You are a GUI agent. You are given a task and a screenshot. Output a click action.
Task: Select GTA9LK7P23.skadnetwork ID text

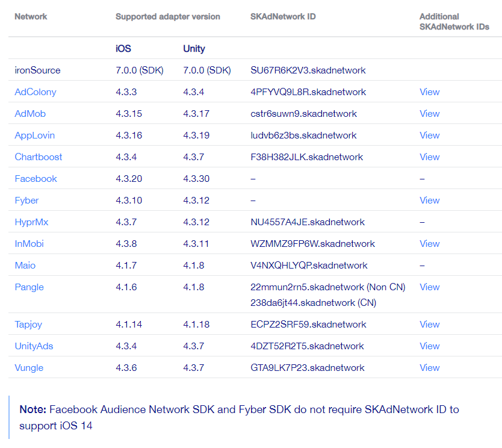pos(308,368)
